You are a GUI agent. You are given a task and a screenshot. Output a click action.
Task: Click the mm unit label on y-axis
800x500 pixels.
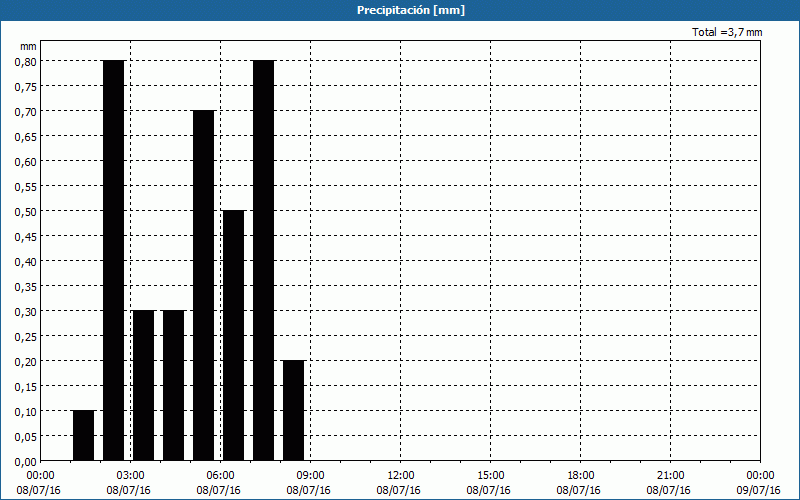28,46
